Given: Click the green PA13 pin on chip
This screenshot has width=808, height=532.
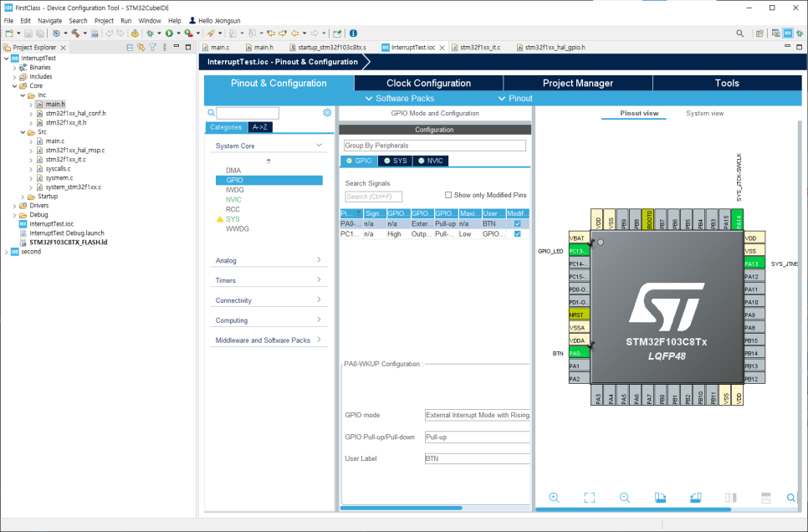Looking at the screenshot, I should tap(754, 263).
